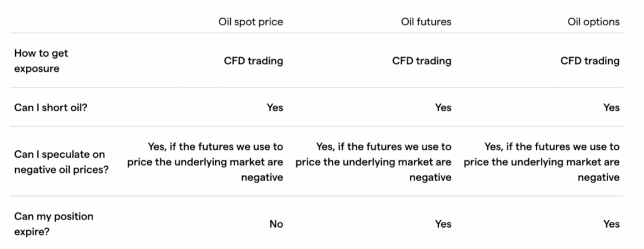644x249 pixels.
Task: Click the Oil spot price column header
Action: 250,22
